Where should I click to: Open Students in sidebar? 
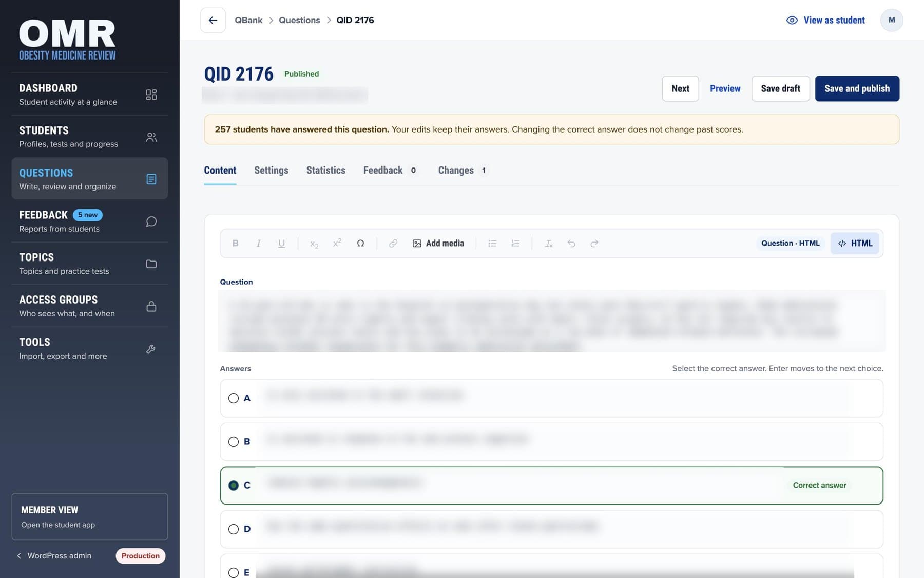[89, 137]
